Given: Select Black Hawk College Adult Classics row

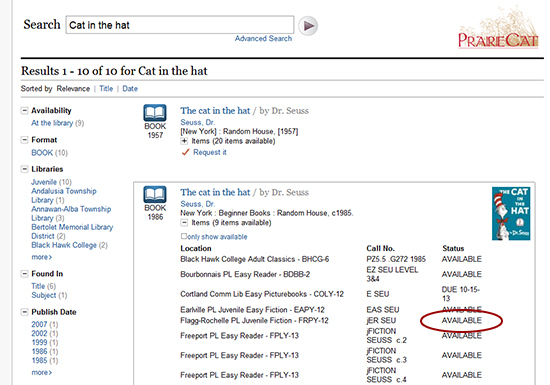Looking at the screenshot, I should pos(331,259).
